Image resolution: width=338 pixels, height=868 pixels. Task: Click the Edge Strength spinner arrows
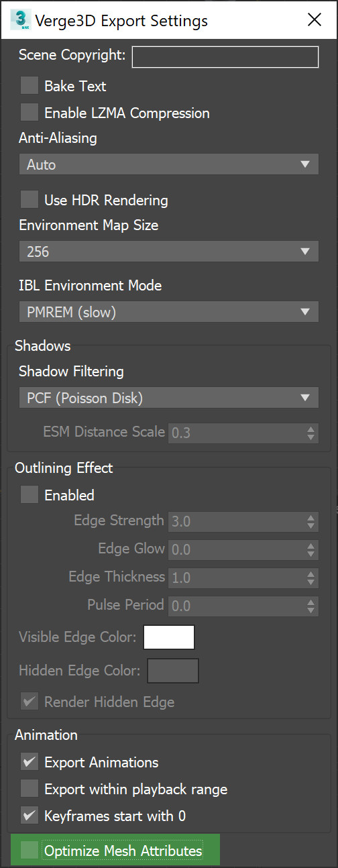coord(311,521)
